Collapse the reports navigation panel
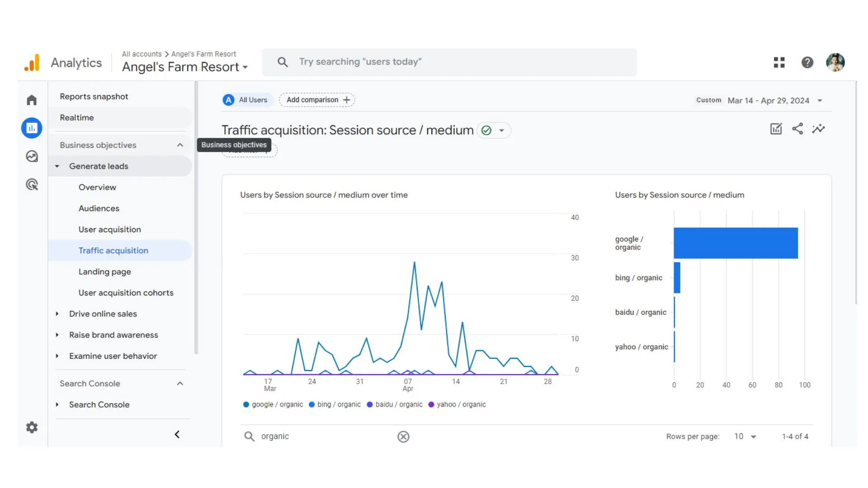Viewport: 868px width, 488px height. (177, 434)
